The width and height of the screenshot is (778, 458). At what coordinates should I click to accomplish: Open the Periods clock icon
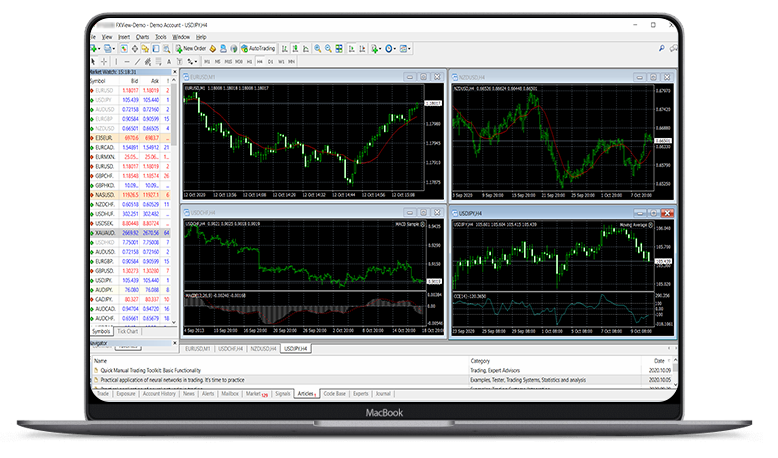point(389,49)
